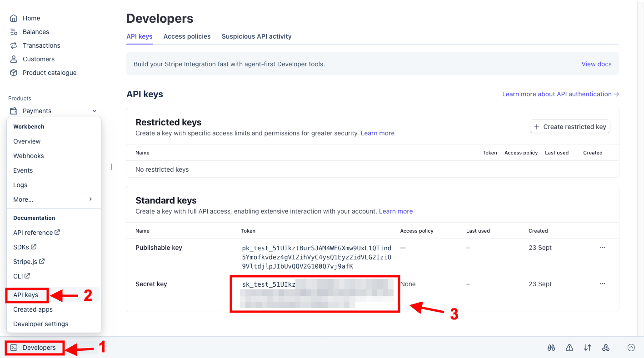The width and height of the screenshot is (644, 358).
Task: Expand the More... submenu
Action: click(54, 199)
